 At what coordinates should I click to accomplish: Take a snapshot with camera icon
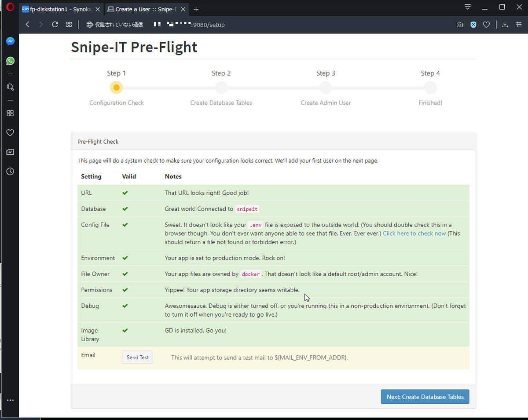(x=460, y=25)
